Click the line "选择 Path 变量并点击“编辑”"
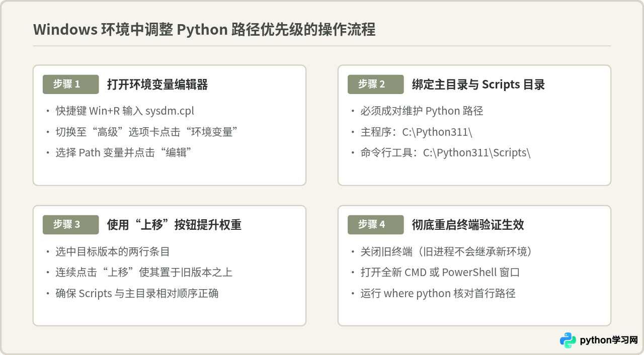Viewport: 644px width, 355px height. click(124, 152)
